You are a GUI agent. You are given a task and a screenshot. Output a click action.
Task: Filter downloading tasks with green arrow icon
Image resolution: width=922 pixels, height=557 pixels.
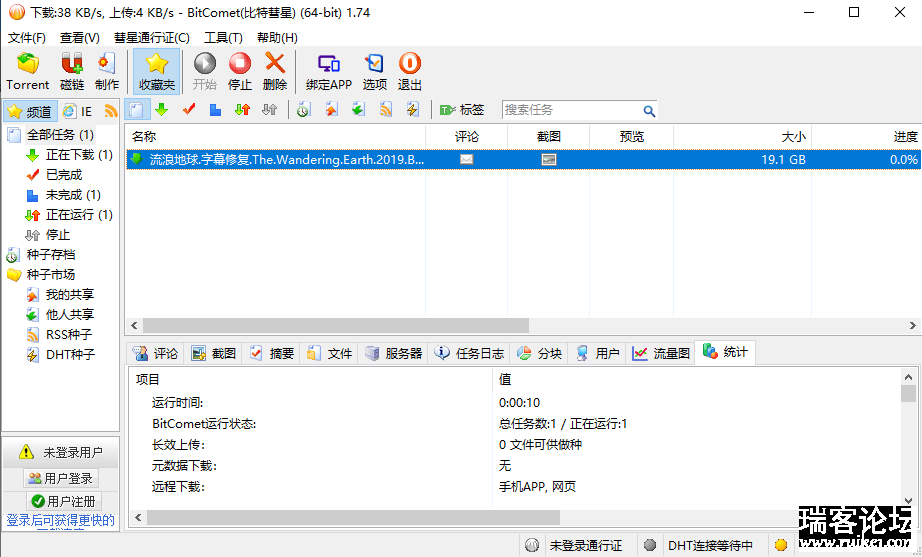tap(162, 109)
